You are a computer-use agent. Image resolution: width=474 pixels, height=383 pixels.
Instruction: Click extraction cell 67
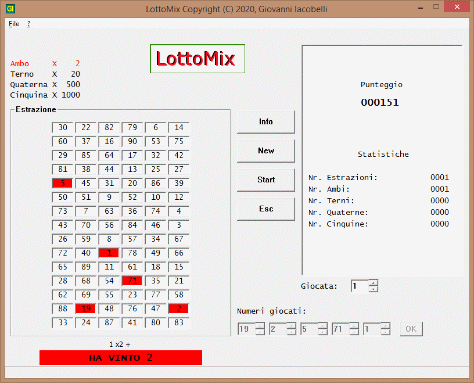pos(179,239)
